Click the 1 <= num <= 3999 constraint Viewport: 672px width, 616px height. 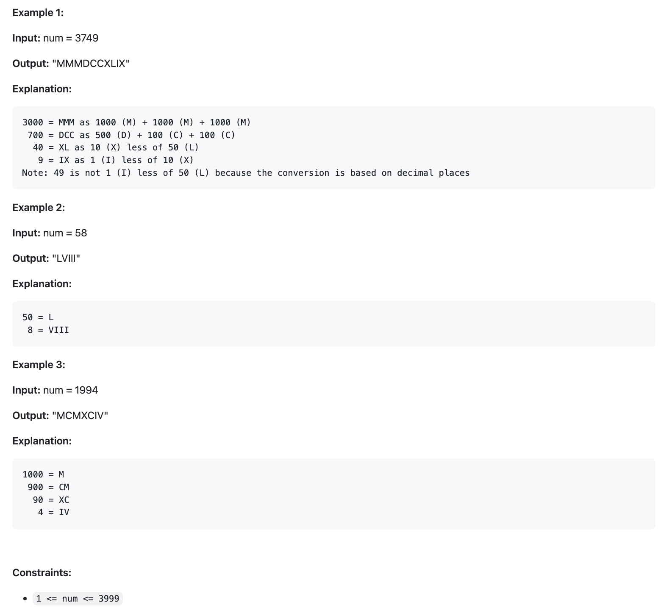(78, 599)
